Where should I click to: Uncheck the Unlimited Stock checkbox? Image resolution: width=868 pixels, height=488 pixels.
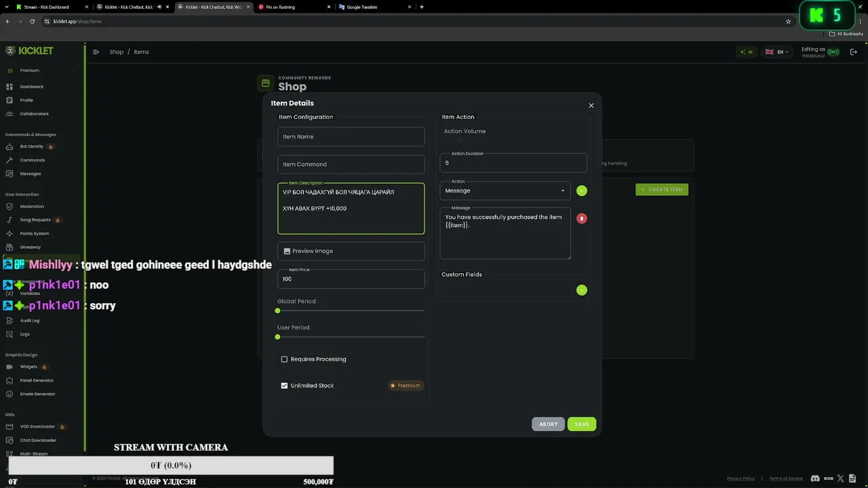pos(284,386)
